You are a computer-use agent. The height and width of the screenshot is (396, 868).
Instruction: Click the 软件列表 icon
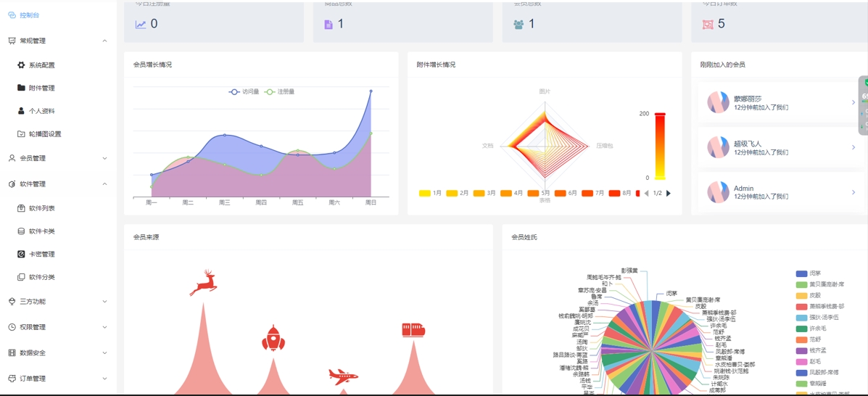(21, 208)
